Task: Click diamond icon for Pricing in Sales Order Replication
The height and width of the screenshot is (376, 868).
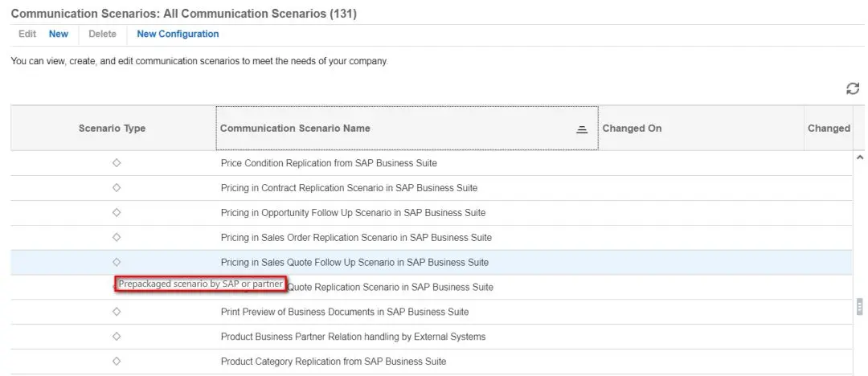Action: point(117,237)
